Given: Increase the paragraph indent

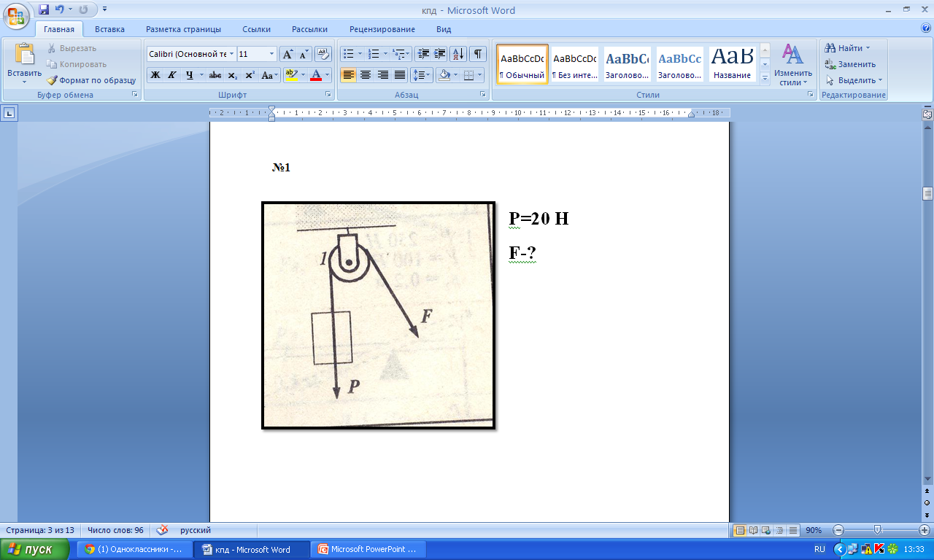Looking at the screenshot, I should [x=440, y=54].
